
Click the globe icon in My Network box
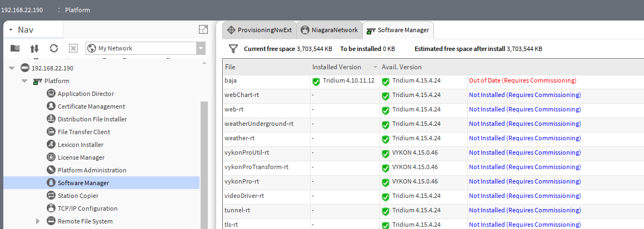(x=92, y=48)
